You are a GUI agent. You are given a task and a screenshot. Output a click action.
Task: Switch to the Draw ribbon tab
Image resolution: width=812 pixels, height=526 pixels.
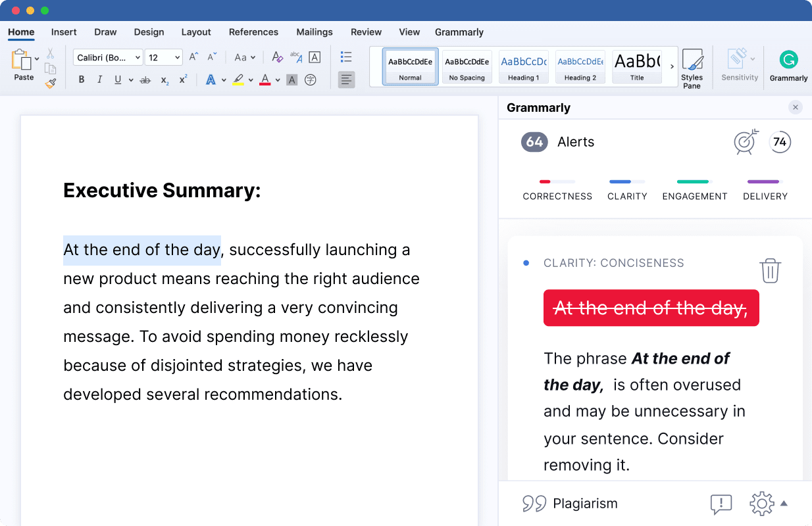[x=105, y=32]
